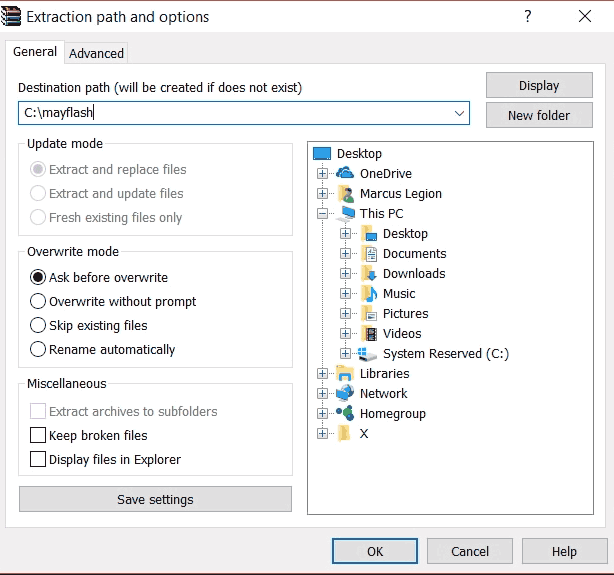
Task: Click the Marcus Legion user folder icon
Action: pos(345,193)
